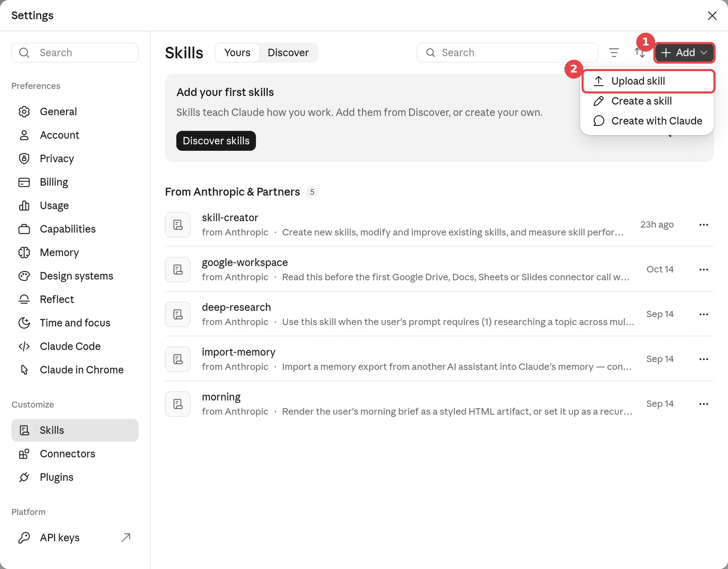This screenshot has height=569, width=728.
Task: Click the Discover skills button
Action: (216, 141)
